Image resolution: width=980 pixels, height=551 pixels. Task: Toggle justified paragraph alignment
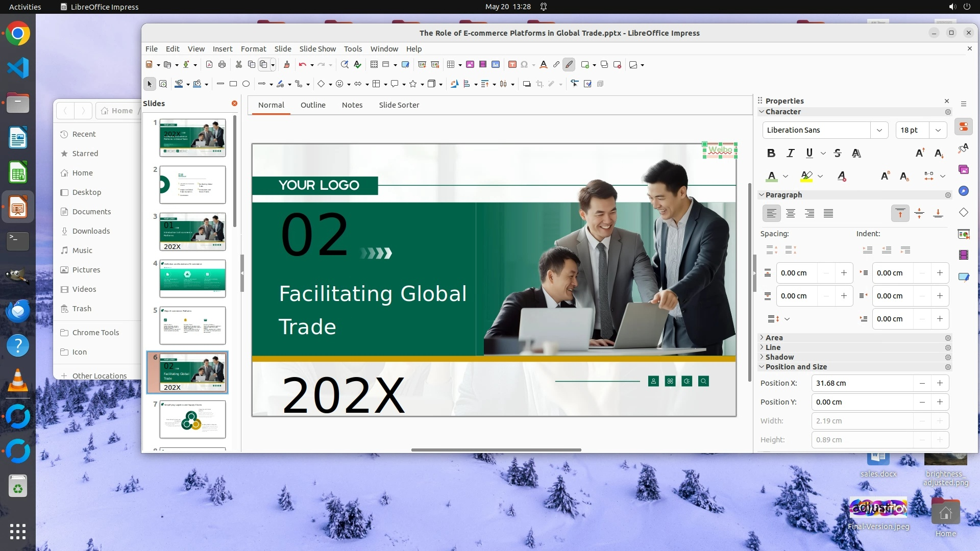pyautogui.click(x=828, y=213)
